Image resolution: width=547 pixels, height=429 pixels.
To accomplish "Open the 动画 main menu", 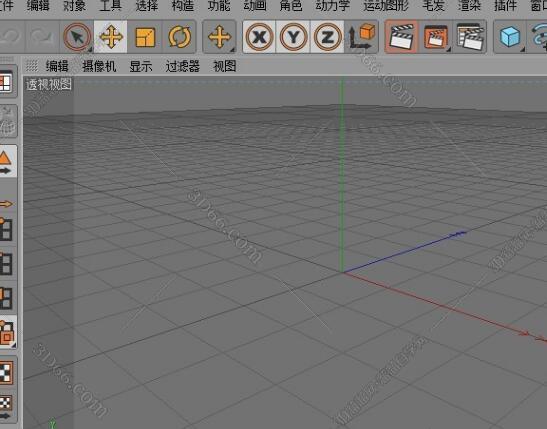I will pyautogui.click(x=255, y=6).
